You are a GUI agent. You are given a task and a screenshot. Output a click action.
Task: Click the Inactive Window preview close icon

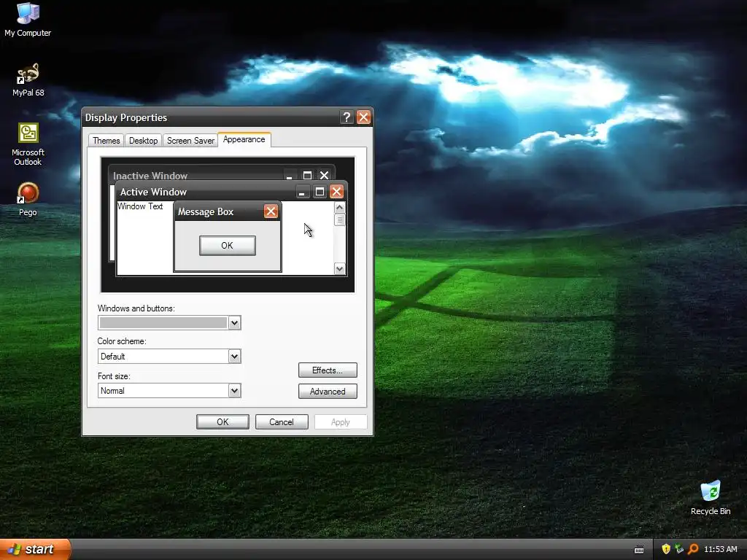coord(324,175)
